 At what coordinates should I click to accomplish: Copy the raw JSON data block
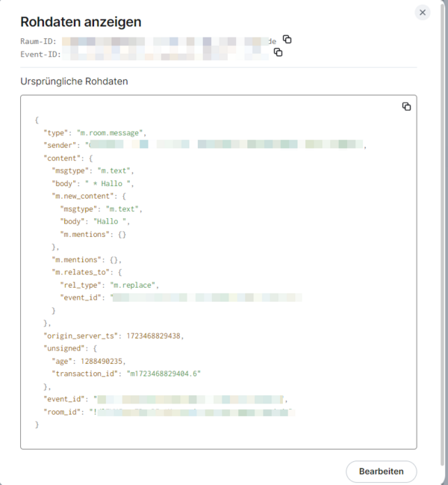[406, 107]
